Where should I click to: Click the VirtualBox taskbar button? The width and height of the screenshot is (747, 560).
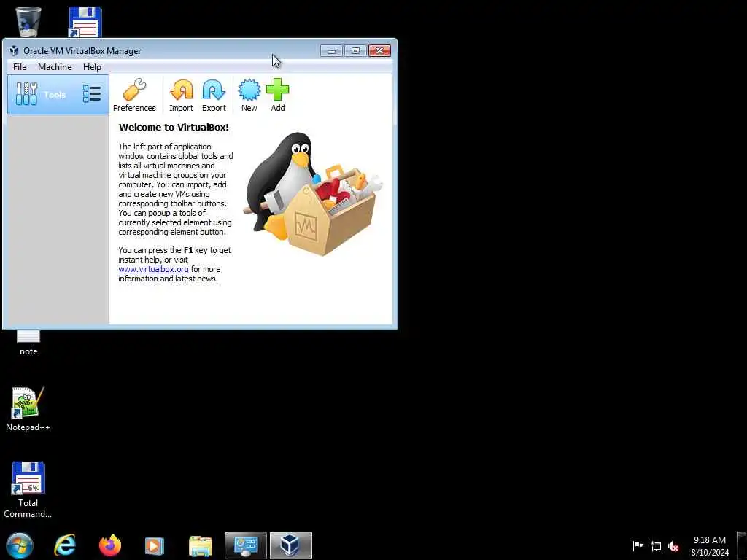coord(291,545)
